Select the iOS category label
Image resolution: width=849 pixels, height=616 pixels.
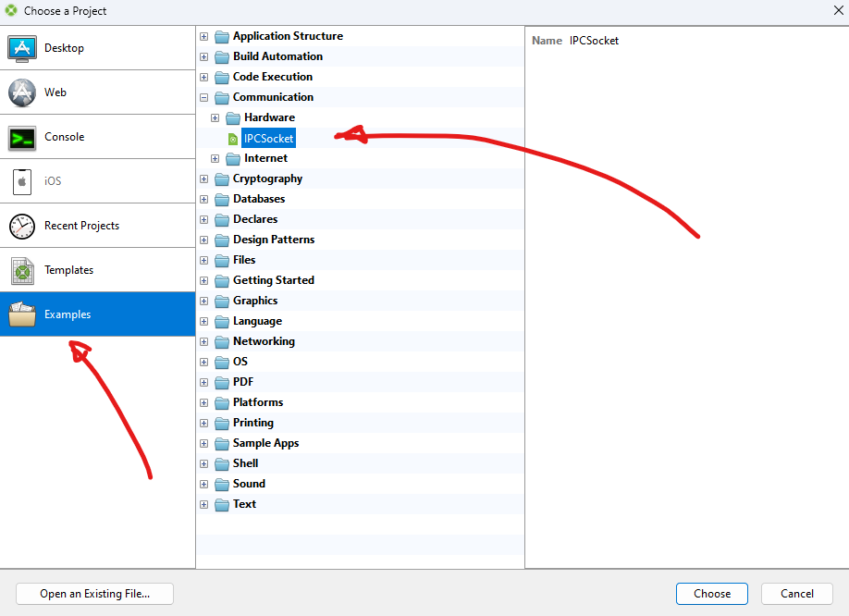[53, 181]
